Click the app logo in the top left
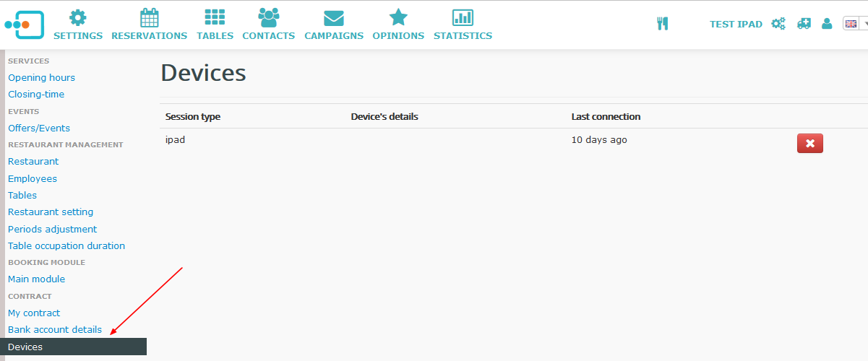 24,25
